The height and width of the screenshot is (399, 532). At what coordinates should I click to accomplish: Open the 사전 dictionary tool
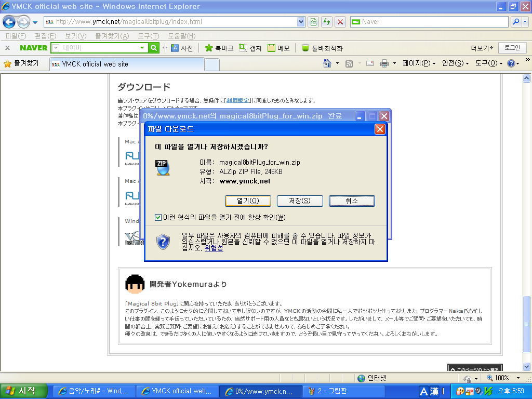tap(182, 48)
